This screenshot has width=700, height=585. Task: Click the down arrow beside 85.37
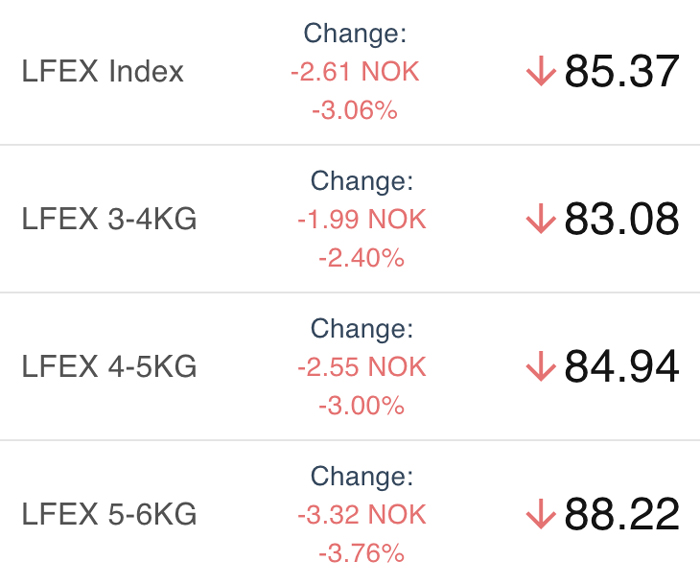click(x=541, y=71)
